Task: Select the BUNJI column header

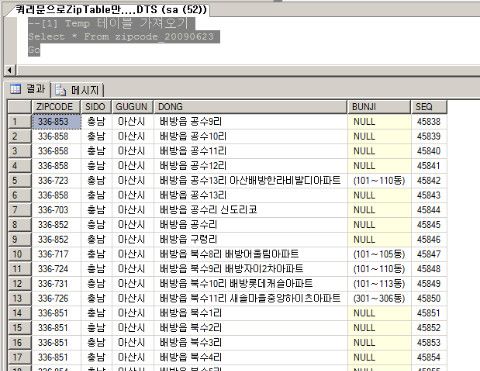Action: [379, 107]
